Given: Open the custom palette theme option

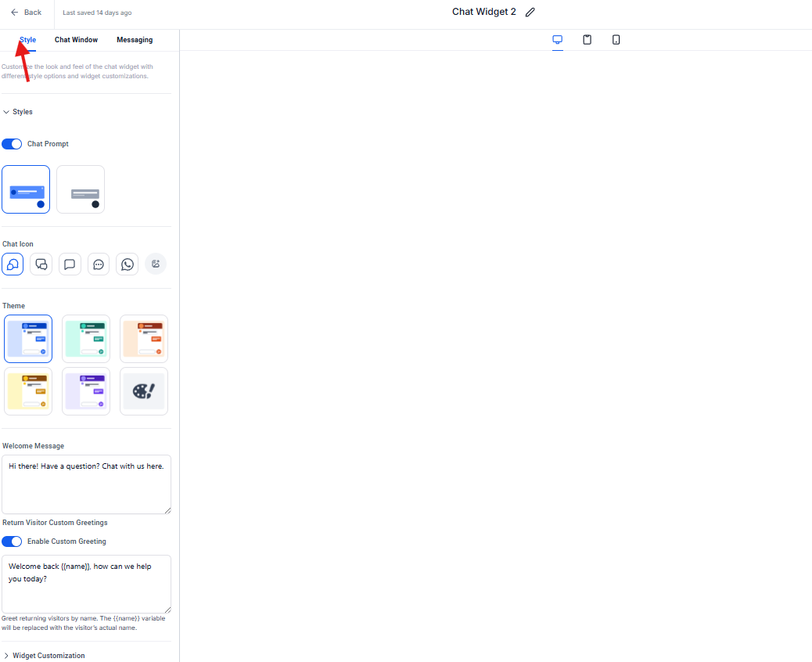Looking at the screenshot, I should point(144,391).
